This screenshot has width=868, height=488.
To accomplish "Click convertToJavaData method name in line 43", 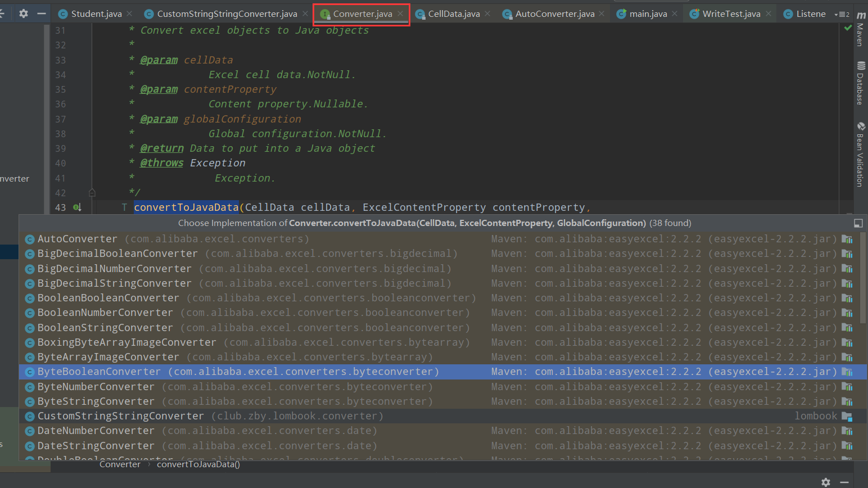I will [x=186, y=207].
